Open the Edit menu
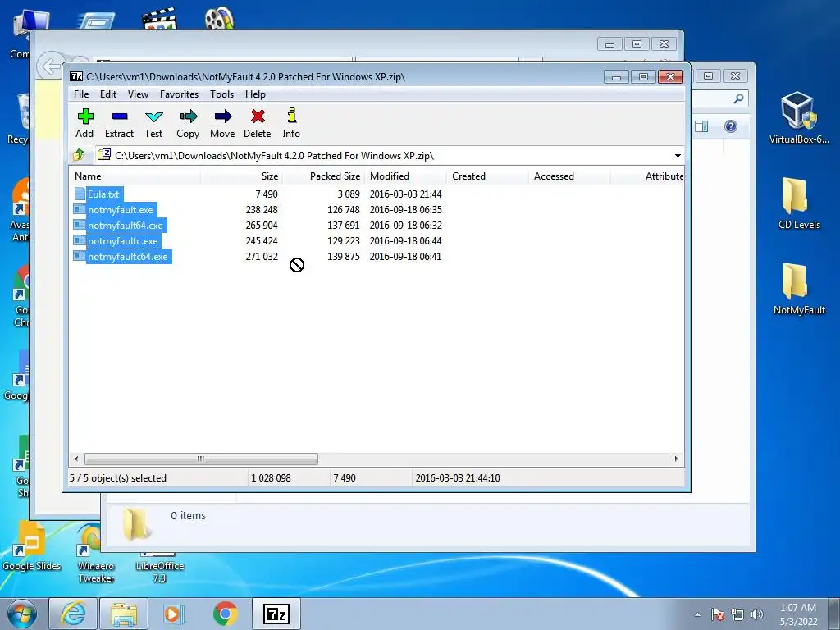This screenshot has width=840, height=630. click(x=107, y=94)
